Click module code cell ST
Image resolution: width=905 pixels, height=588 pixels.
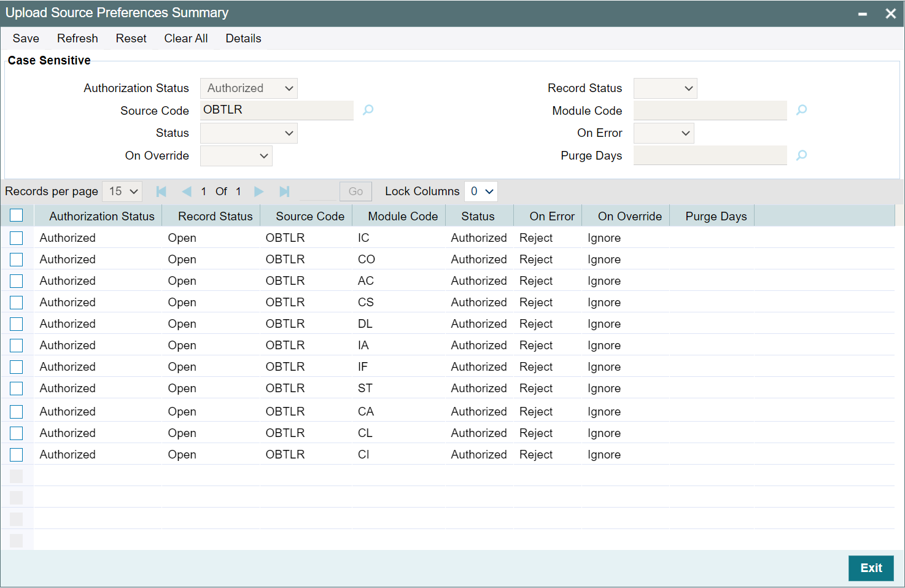(x=365, y=388)
